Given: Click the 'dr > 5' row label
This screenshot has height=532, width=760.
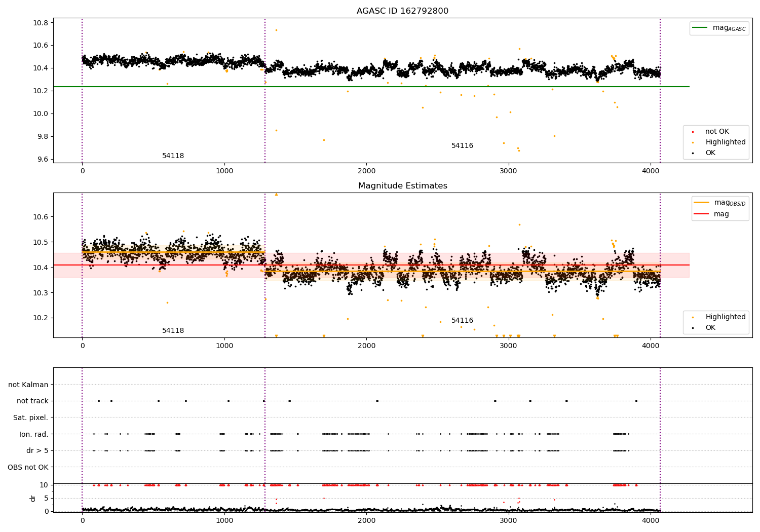Looking at the screenshot, I should 37,451.
